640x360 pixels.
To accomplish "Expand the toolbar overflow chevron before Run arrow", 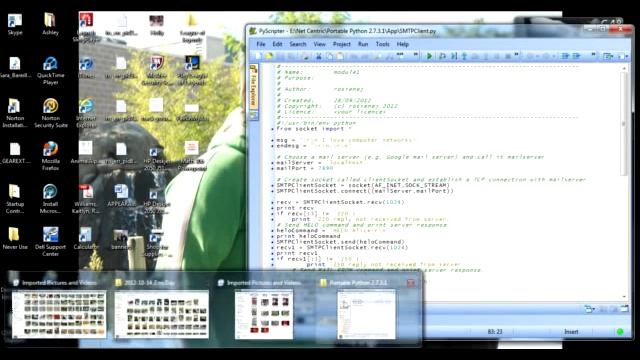I will point(416,55).
